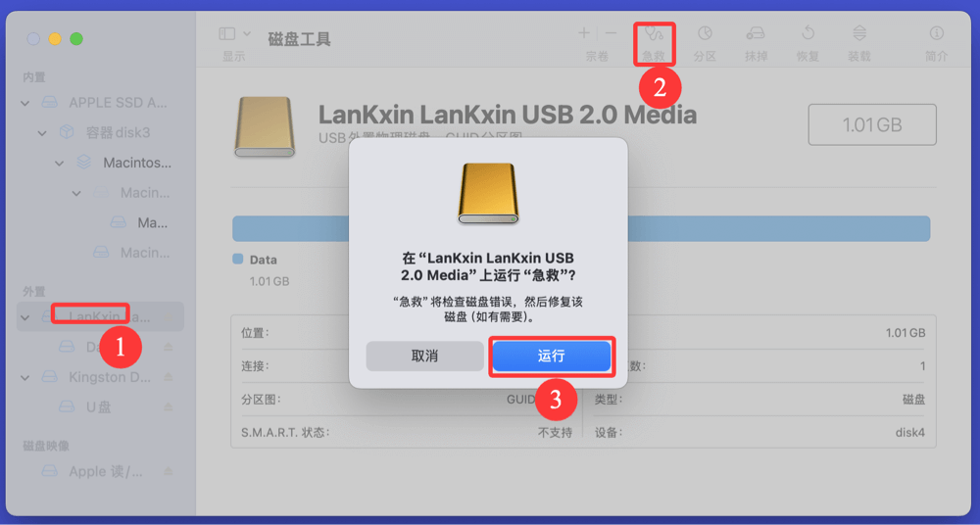Click the 运行 (Run) button

tap(551, 357)
